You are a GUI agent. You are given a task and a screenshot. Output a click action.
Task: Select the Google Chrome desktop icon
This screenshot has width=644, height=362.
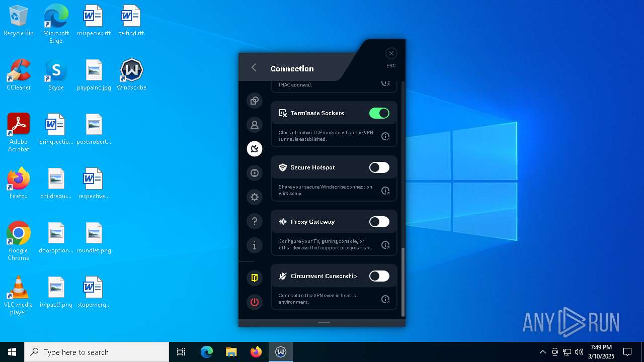pos(18,241)
